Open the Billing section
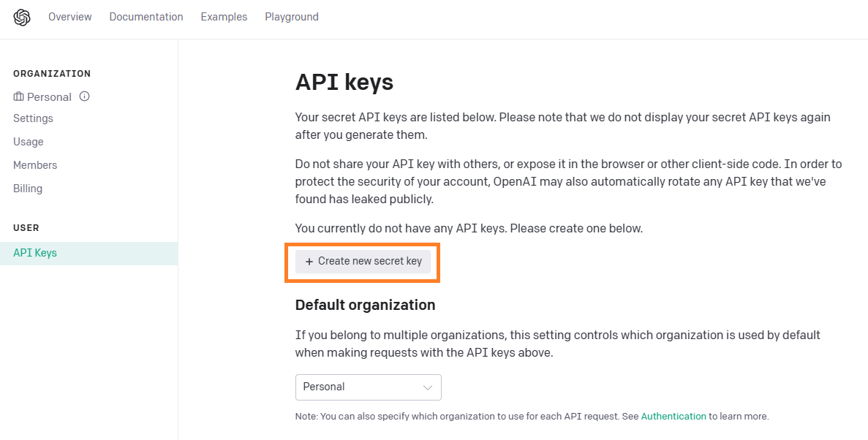The width and height of the screenshot is (868, 440). (28, 189)
